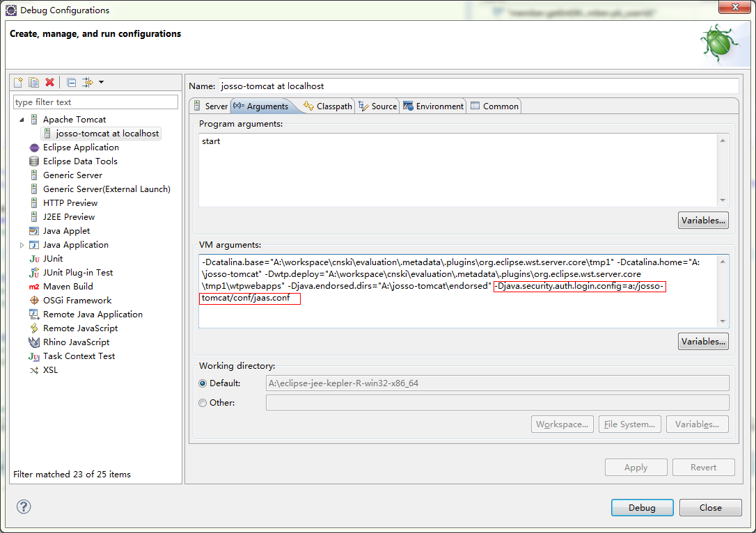Screen dimensions: 756x533
Task: Click the Other working directory text field
Action: click(x=497, y=402)
